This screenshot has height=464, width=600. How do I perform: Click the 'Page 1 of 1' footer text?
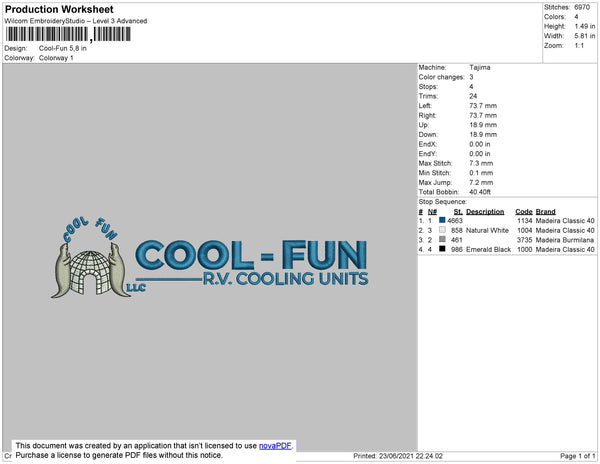point(578,456)
